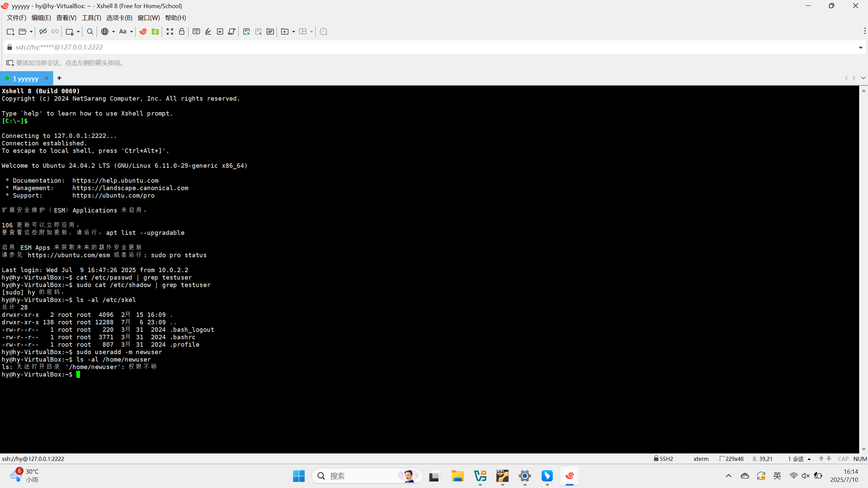Viewport: 868px width, 488px height.
Task: Add a new tab with plus button
Action: click(x=59, y=78)
